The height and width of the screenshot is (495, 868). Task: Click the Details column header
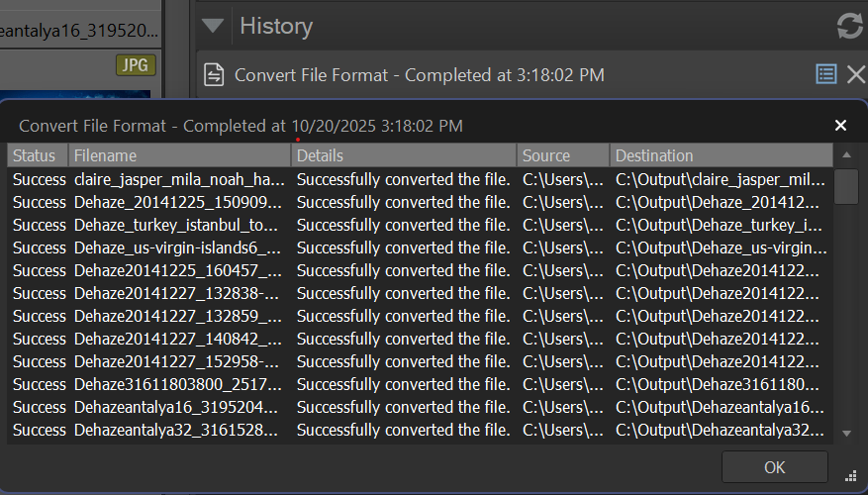[x=403, y=155]
